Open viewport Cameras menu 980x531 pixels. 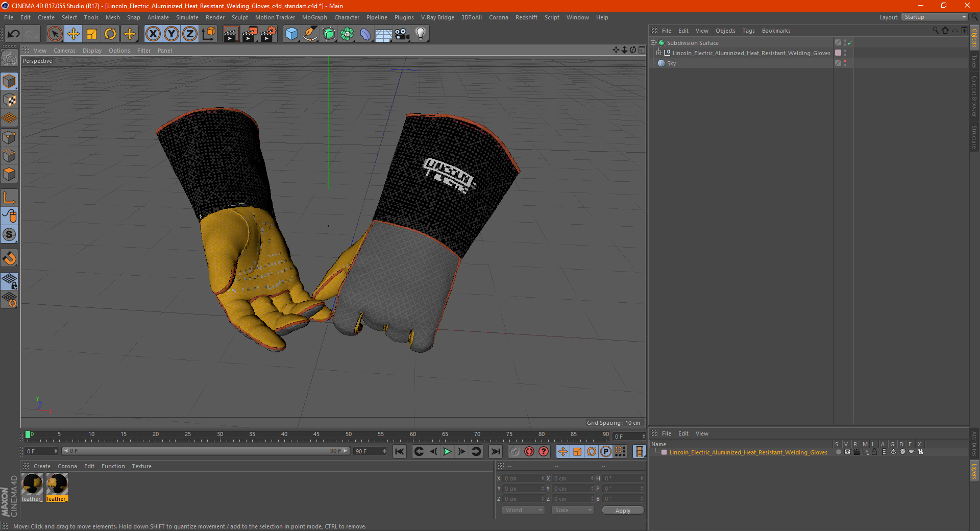click(64, 51)
